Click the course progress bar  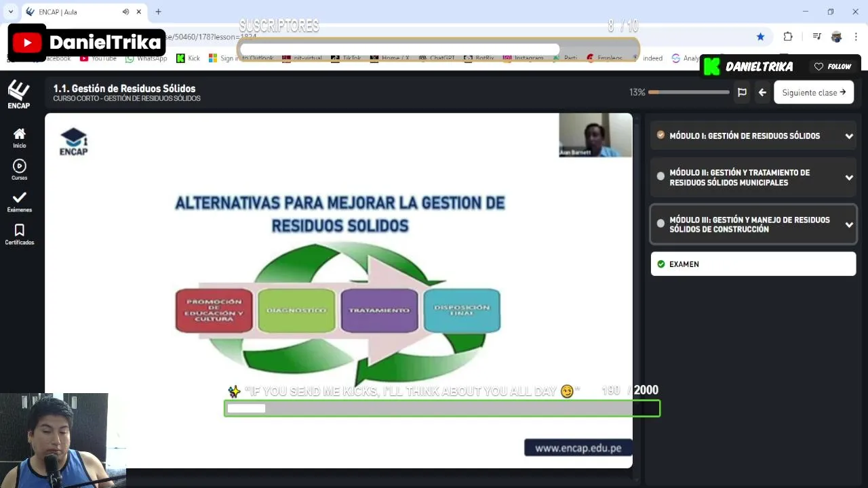688,92
